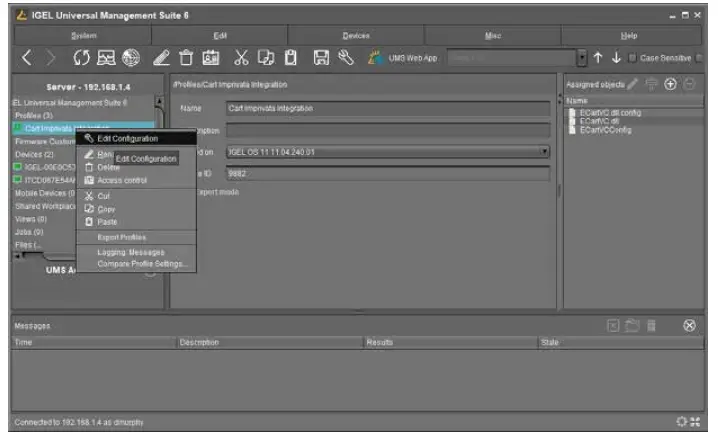Image resolution: width=718 pixels, height=443 pixels.
Task: Choose Export Profiles in context menu
Action: (x=136, y=237)
